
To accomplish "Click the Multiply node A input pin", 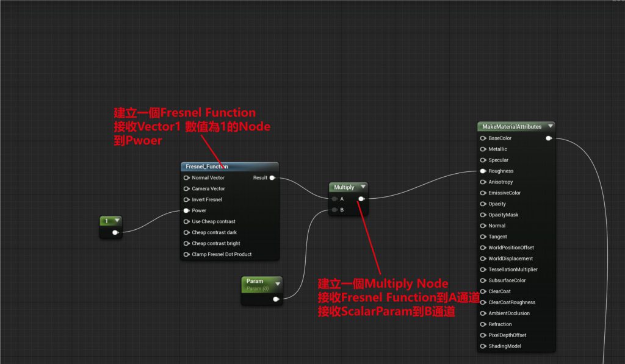I will (x=334, y=199).
